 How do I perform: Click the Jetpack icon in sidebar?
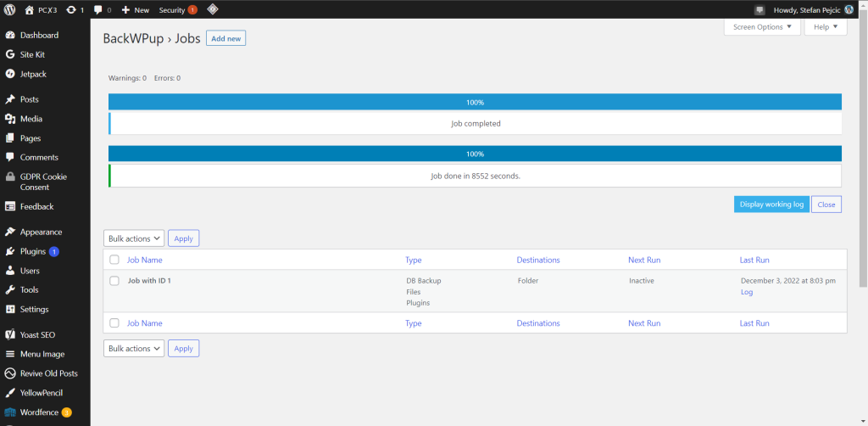pos(10,74)
